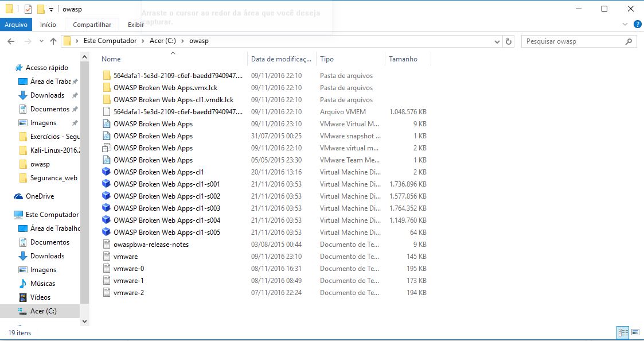Screen dimensions: 644x341
Task: Select OWASP Broken Web Apps VMware Team Member file
Action: click(153, 160)
